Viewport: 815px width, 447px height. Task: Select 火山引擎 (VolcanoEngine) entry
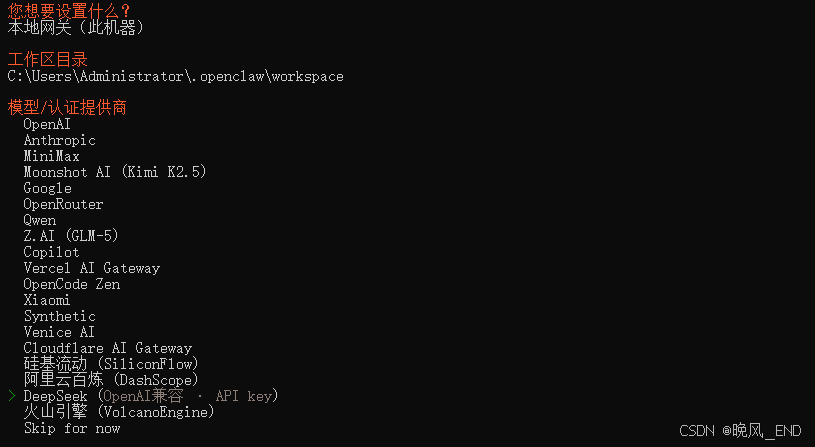click(x=119, y=412)
